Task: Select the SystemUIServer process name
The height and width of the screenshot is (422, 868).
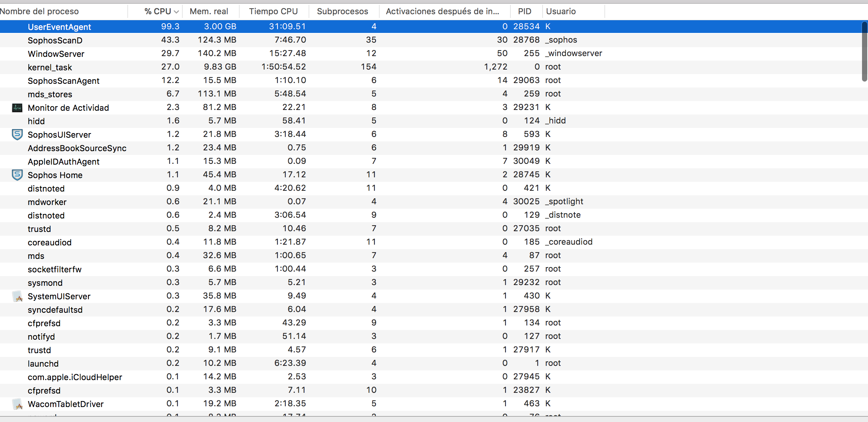Action: [x=59, y=296]
